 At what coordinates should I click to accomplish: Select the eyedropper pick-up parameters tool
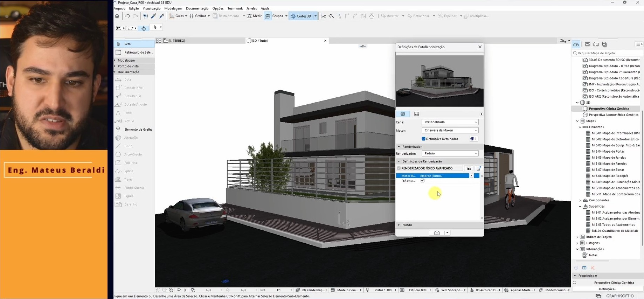click(153, 16)
